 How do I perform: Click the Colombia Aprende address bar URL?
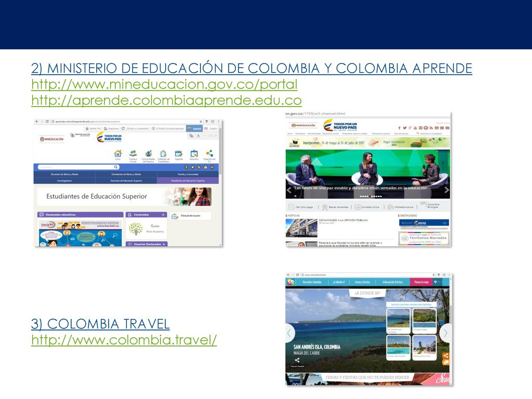(x=87, y=122)
